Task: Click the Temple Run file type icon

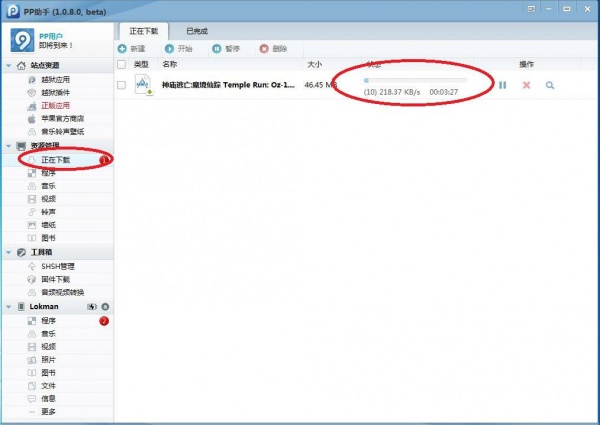Action: pyautogui.click(x=144, y=85)
